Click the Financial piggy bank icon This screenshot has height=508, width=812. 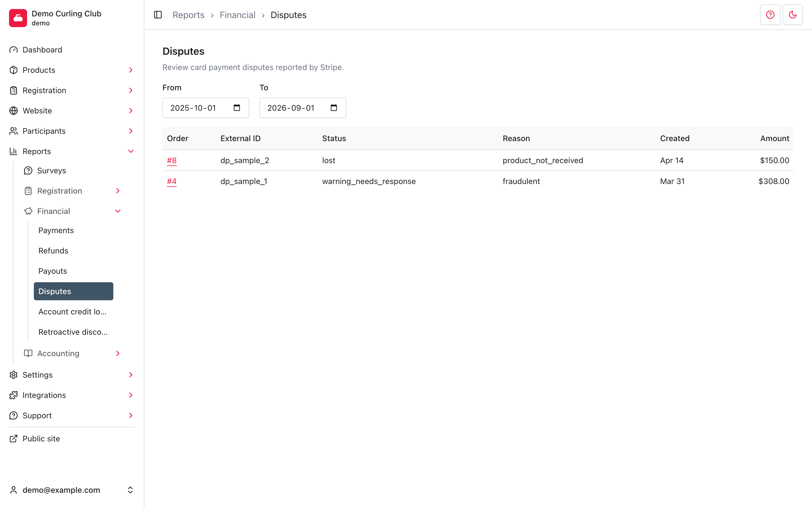pos(28,211)
